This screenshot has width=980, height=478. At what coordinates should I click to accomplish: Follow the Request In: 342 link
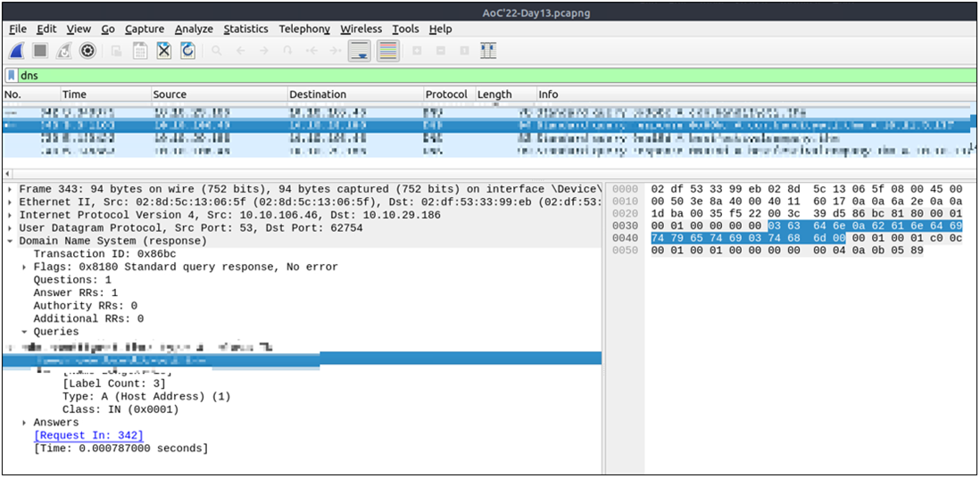pyautogui.click(x=88, y=435)
